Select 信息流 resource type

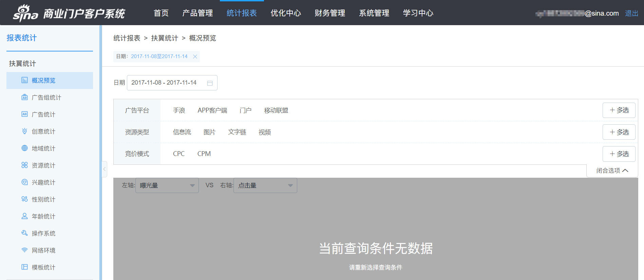click(x=182, y=132)
